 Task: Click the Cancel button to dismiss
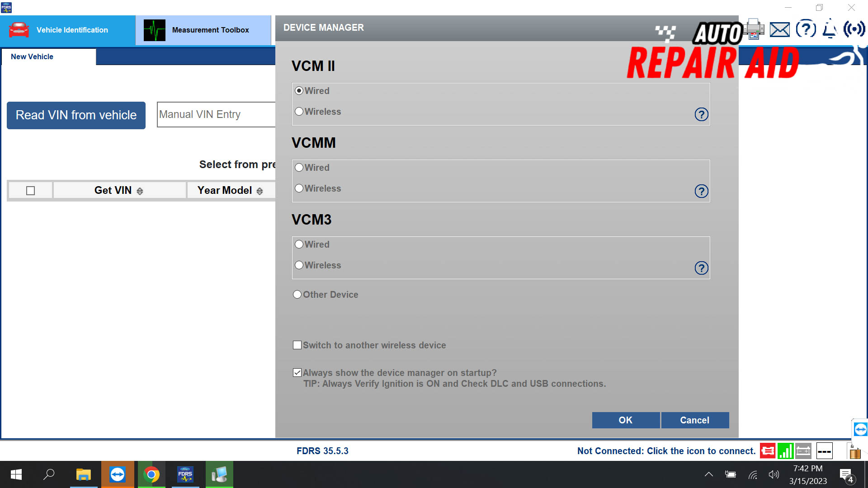tap(694, 420)
